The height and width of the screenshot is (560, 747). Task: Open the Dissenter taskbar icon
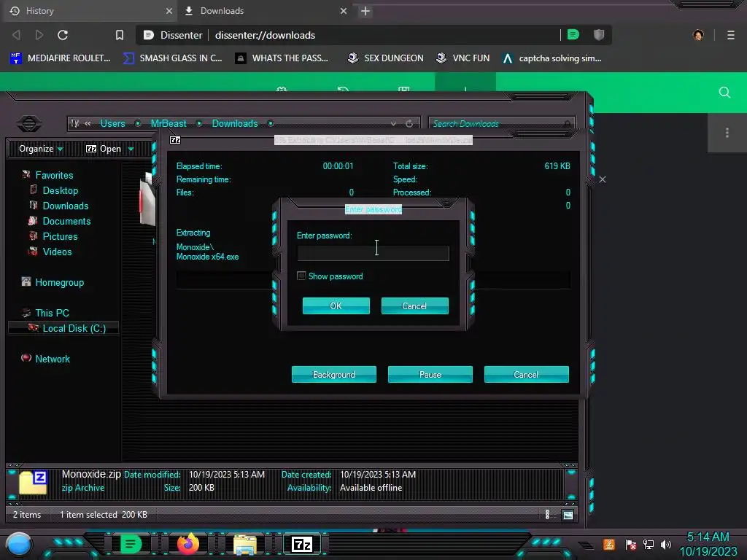[x=131, y=544]
